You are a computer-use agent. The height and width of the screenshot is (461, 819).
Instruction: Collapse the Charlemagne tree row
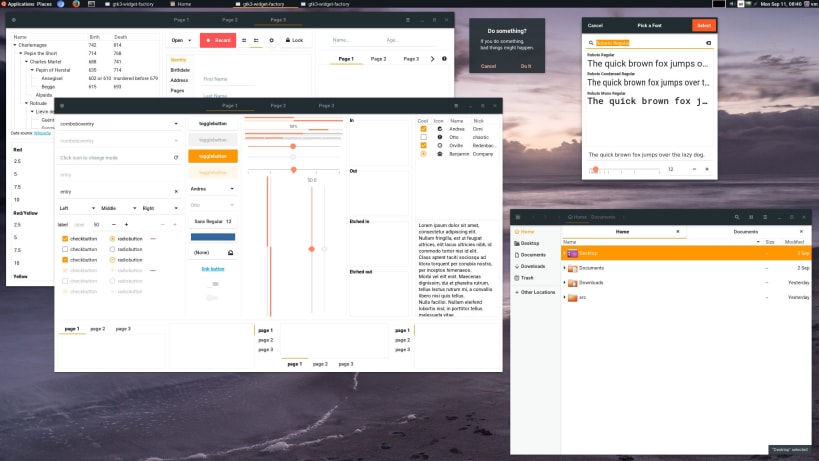(x=15, y=45)
